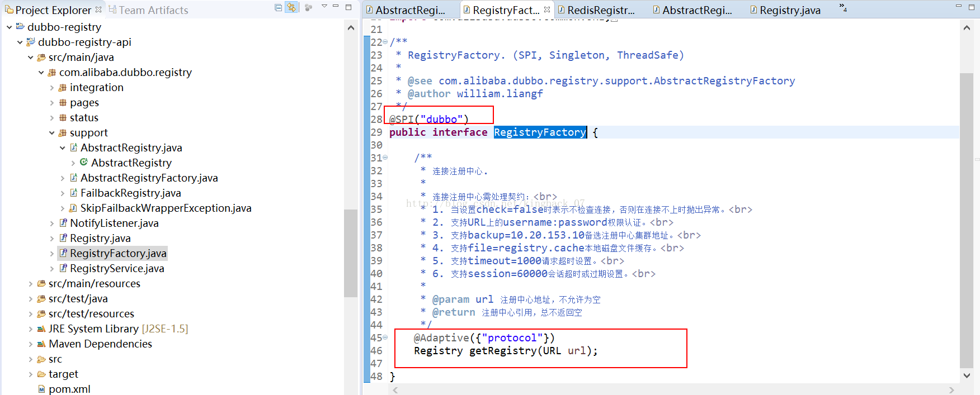This screenshot has height=395, width=980.
Task: Click the editor scroll-down arrow
Action: (x=967, y=375)
